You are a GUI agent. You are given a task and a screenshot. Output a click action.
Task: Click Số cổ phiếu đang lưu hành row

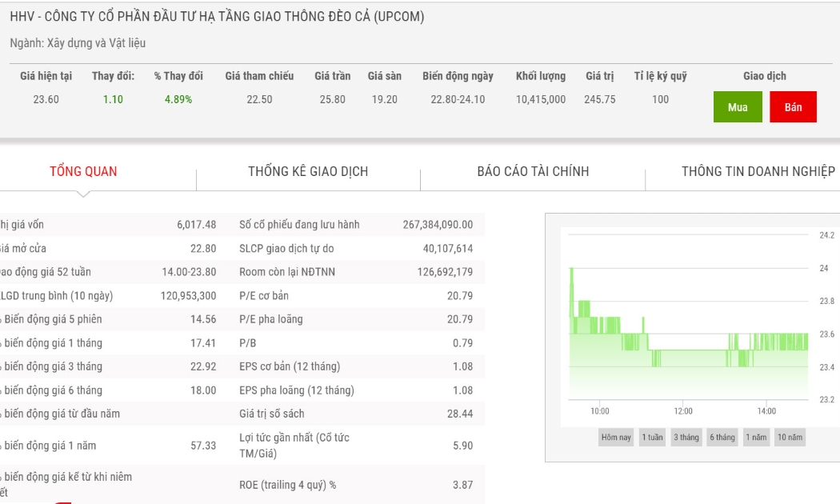point(356,225)
